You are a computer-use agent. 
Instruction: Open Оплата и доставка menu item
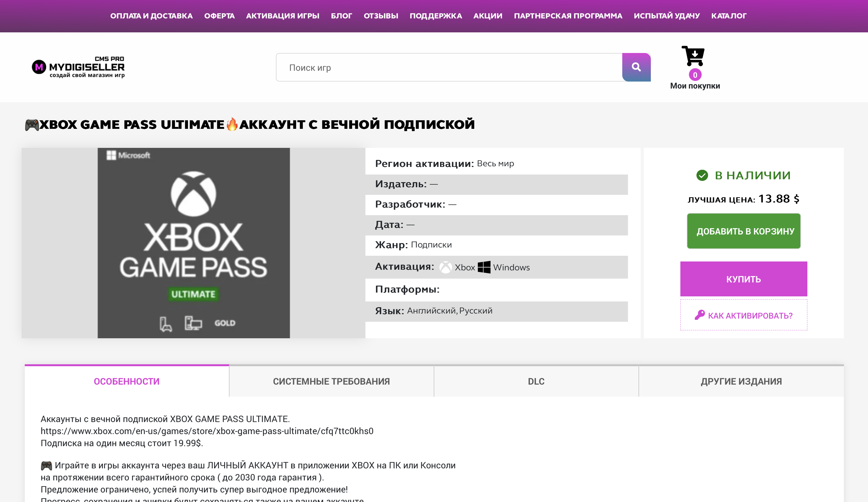pos(151,16)
